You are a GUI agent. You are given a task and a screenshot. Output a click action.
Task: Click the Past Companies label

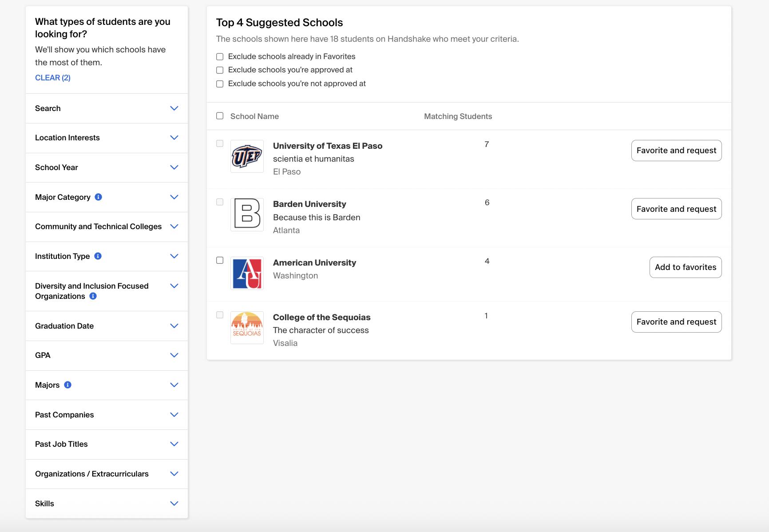pos(64,415)
